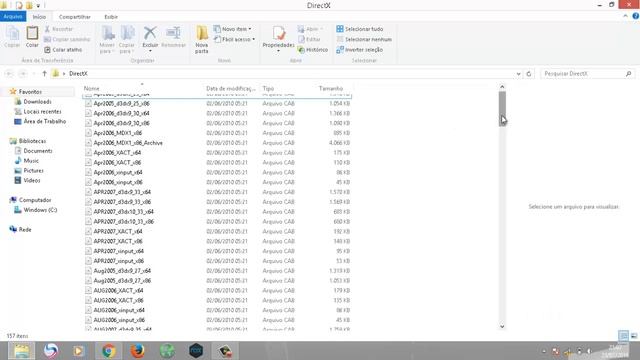Click Editar in the ribbon
The width and height of the screenshot is (640, 360).
tap(309, 39)
